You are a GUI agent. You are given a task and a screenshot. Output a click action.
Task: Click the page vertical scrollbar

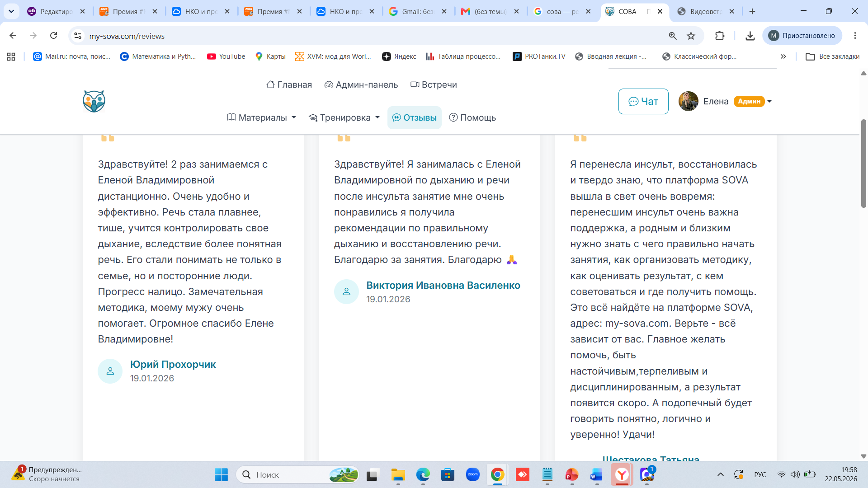863,163
